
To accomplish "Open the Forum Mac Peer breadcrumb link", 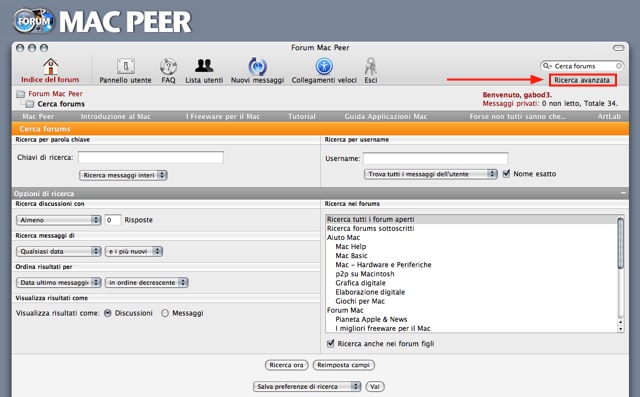I will [x=56, y=94].
